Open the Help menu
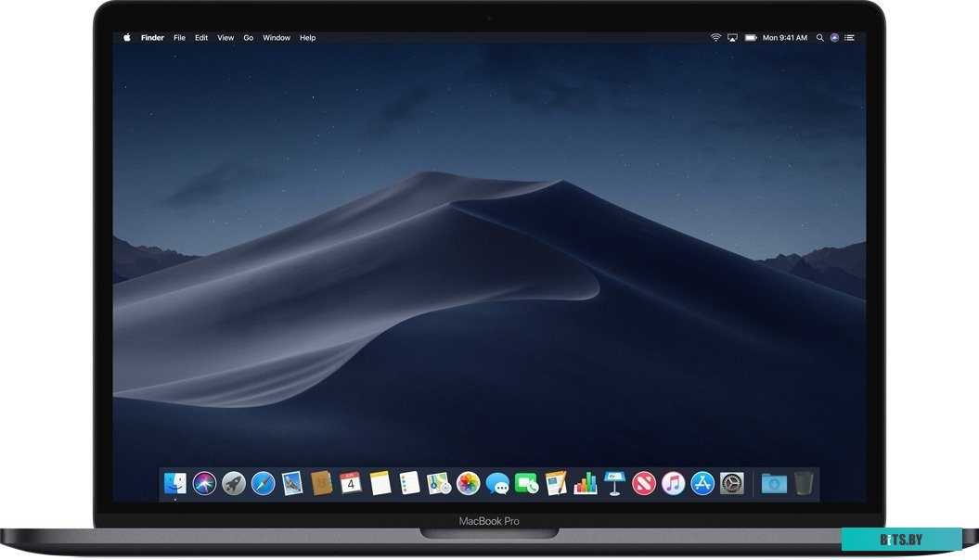 pos(307,37)
